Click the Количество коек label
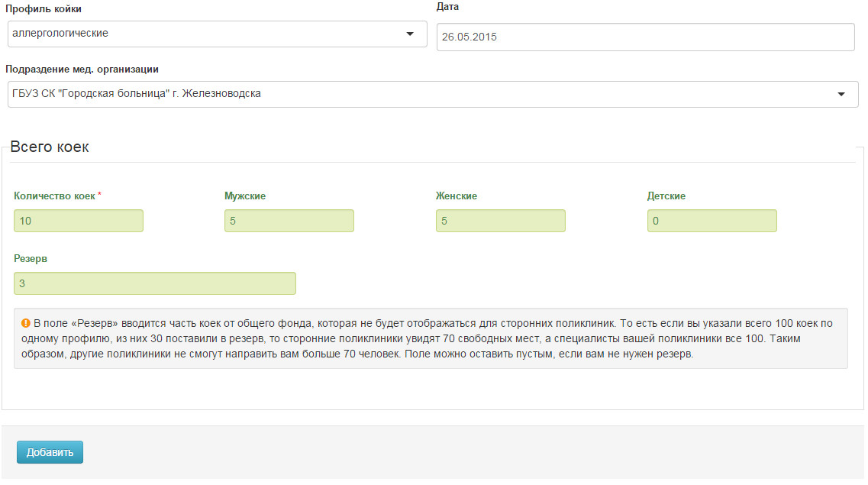 coord(54,196)
